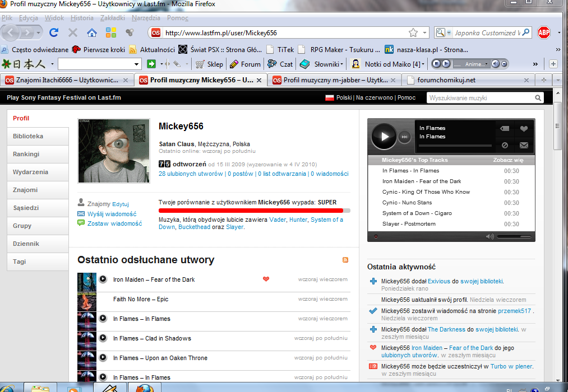Toggle toolbar radio mute speaker
568x392 pixels.
coord(495,64)
